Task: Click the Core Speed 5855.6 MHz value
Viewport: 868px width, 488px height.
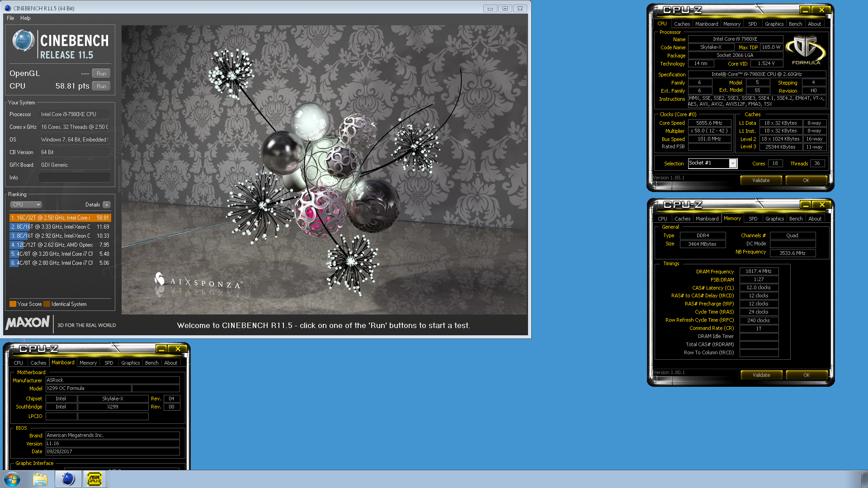Action: [709, 123]
